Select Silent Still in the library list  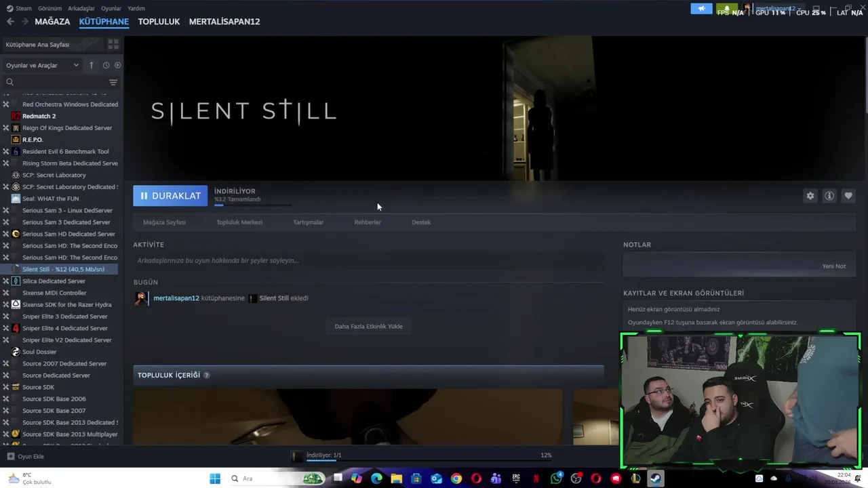click(63, 269)
